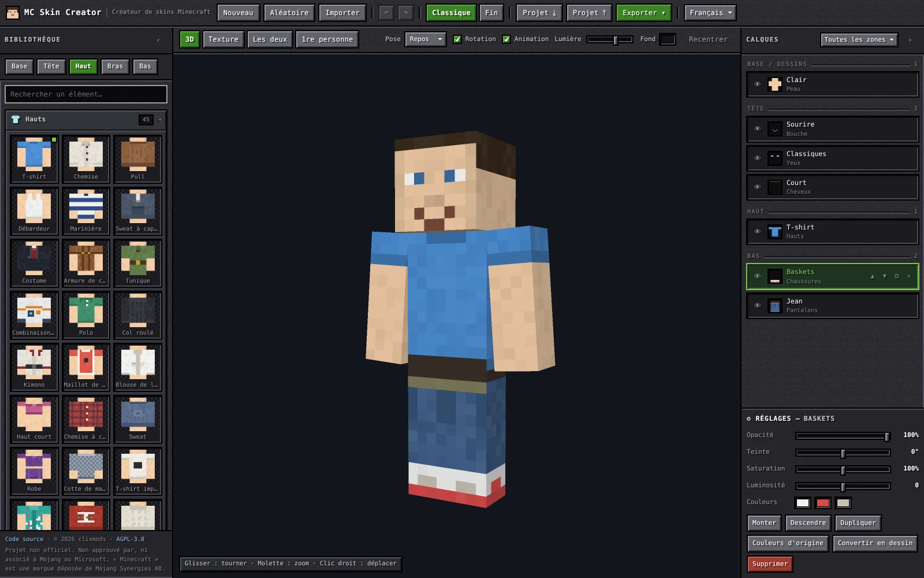Move Baskets layer down with triangle icon
The height and width of the screenshot is (578, 924).
[x=884, y=276]
